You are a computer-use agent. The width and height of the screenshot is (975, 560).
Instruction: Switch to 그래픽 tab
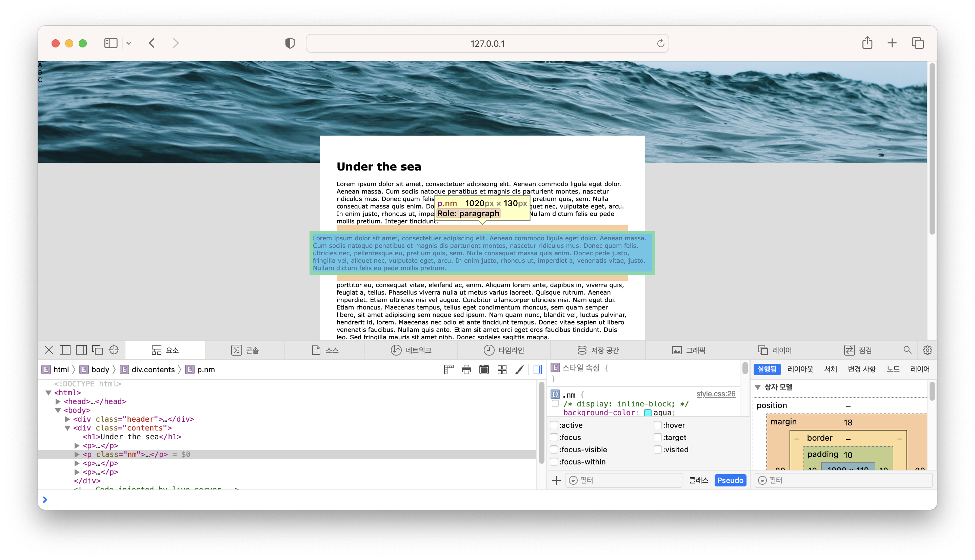coord(689,350)
